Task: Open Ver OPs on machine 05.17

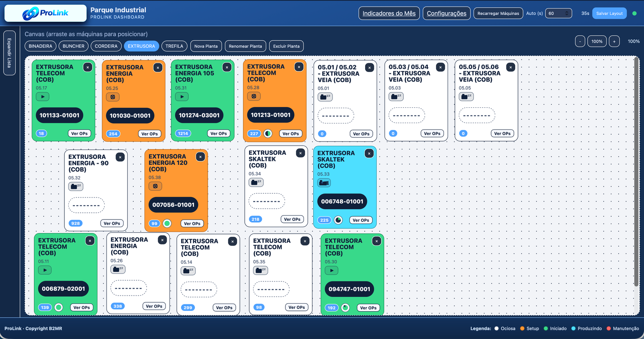Action: pos(79,134)
